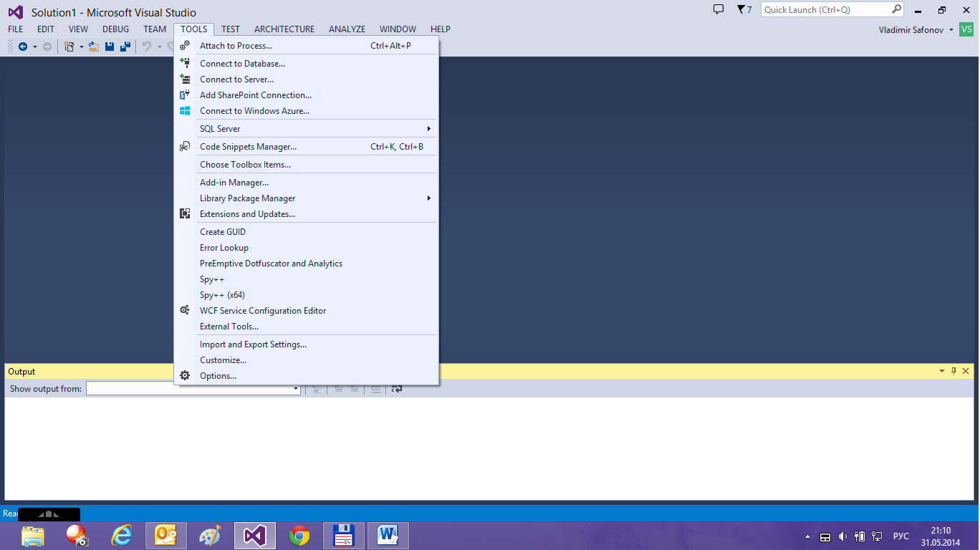
Task: Close the open TOOLS menu header
Action: (x=194, y=29)
